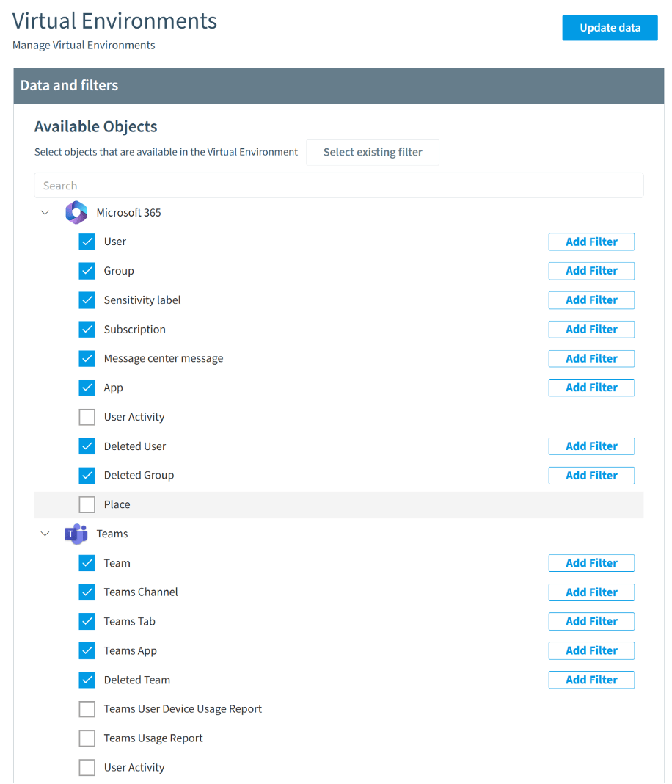Enable the Teams User Device Usage Report checkbox
The image size is (672, 784).
(87, 708)
